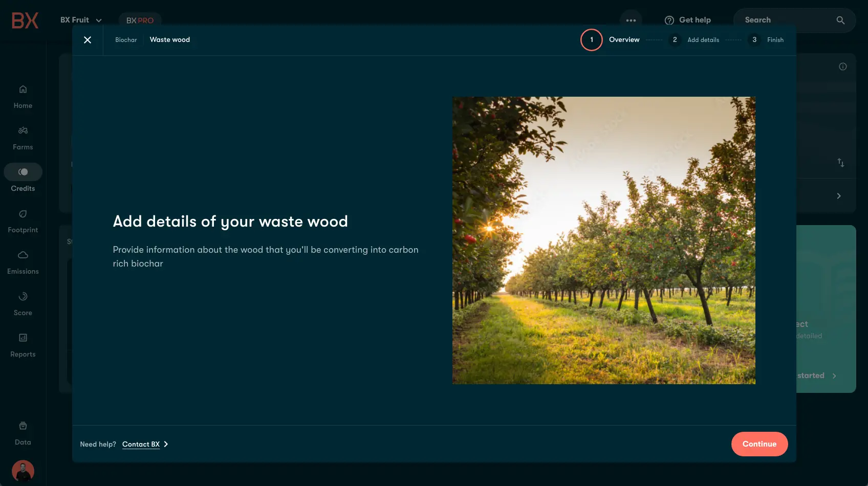Open the Score gauge icon
Viewport: 868px width, 486px height.
(x=23, y=297)
